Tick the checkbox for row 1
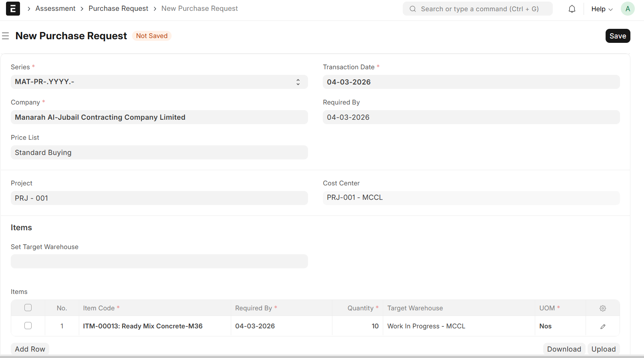This screenshot has width=644, height=358. click(28, 326)
